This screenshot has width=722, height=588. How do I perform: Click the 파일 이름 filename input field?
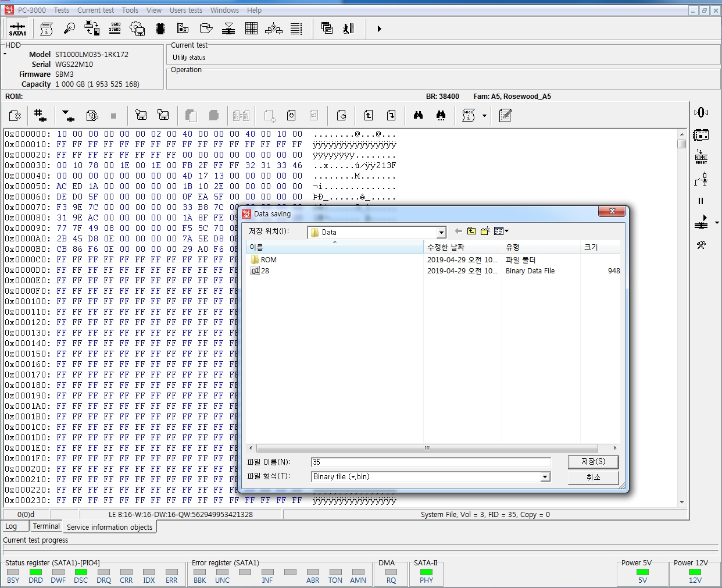(x=430, y=462)
